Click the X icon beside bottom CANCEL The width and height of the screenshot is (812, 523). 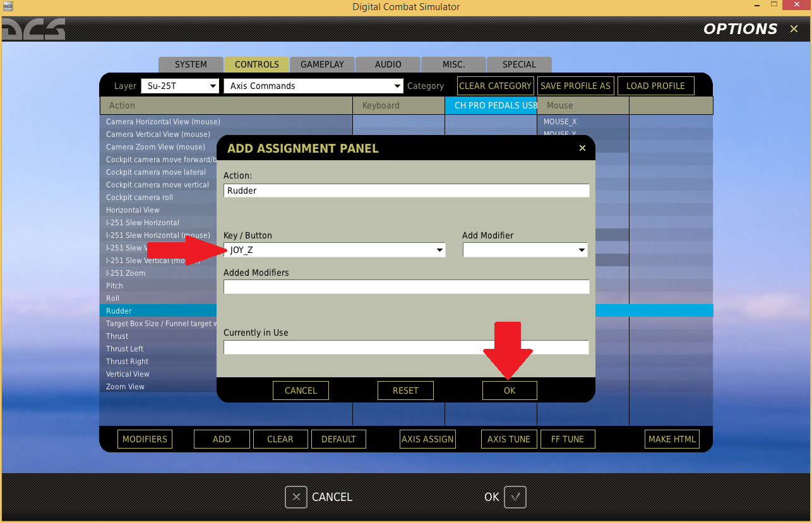pos(296,497)
